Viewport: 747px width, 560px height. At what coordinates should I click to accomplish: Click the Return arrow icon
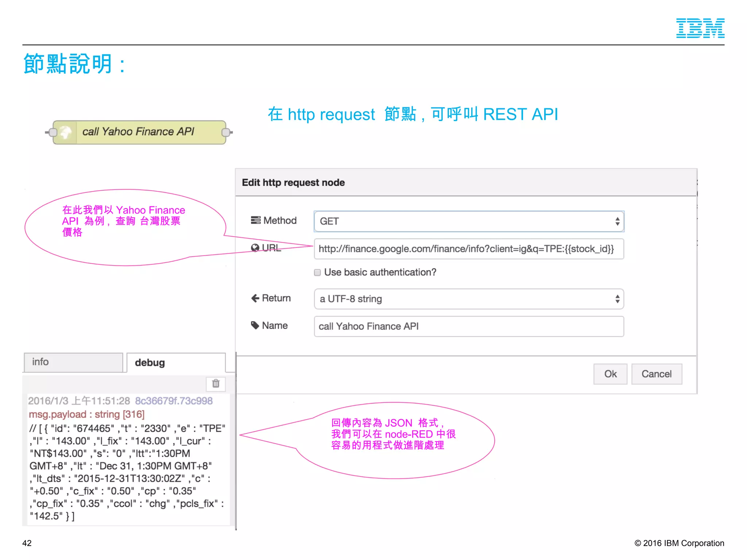[x=255, y=298]
